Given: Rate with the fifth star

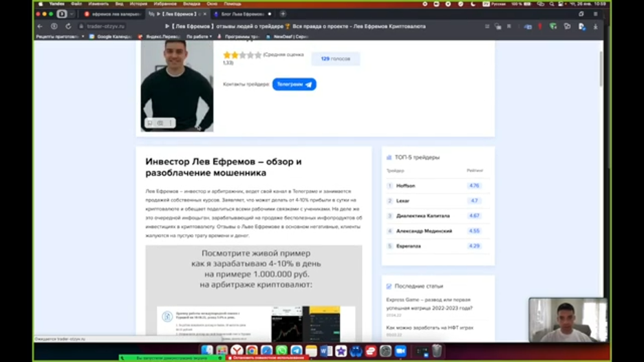Looking at the screenshot, I should pos(258,54).
